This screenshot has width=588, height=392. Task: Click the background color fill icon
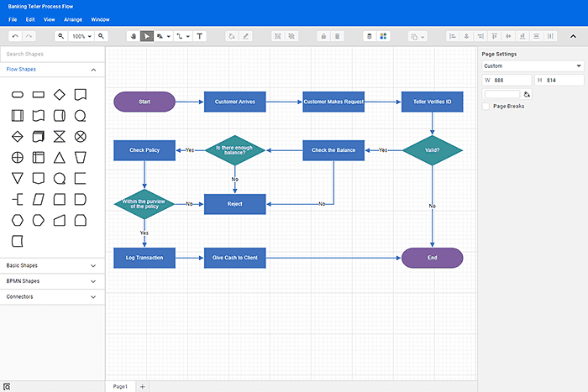(x=527, y=95)
